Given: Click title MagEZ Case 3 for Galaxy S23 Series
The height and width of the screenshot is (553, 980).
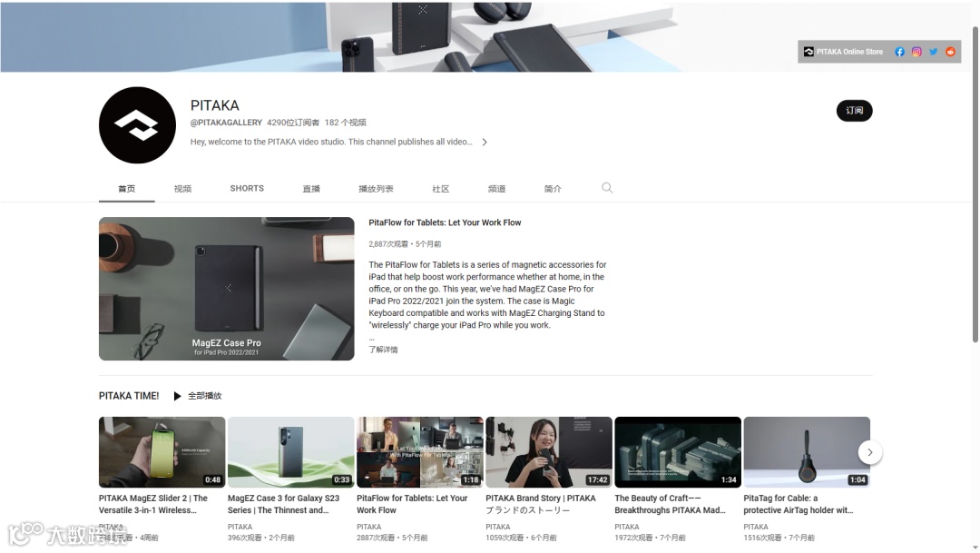Looking at the screenshot, I should click(x=284, y=504).
